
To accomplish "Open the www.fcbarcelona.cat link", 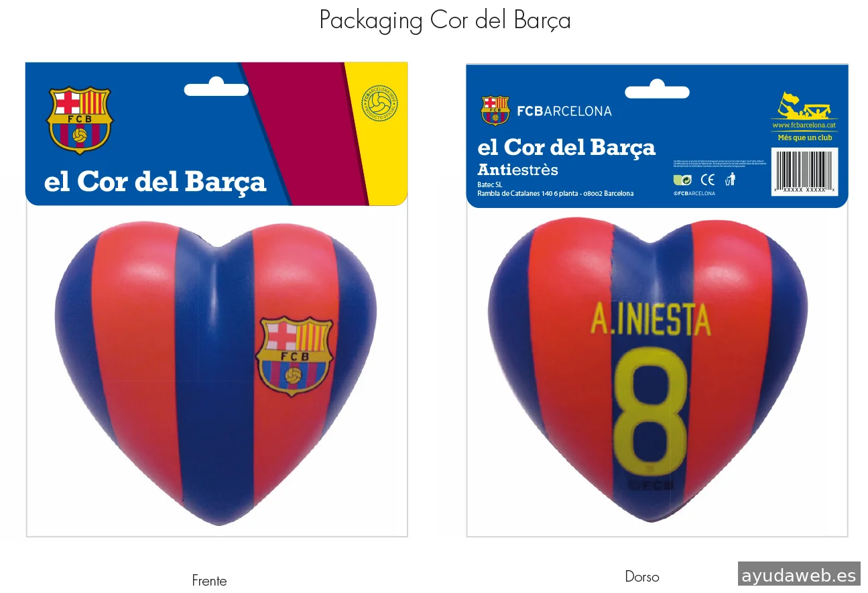I will click(804, 125).
